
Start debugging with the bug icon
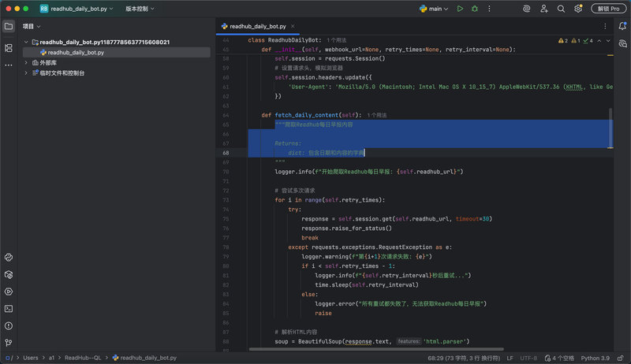(474, 9)
